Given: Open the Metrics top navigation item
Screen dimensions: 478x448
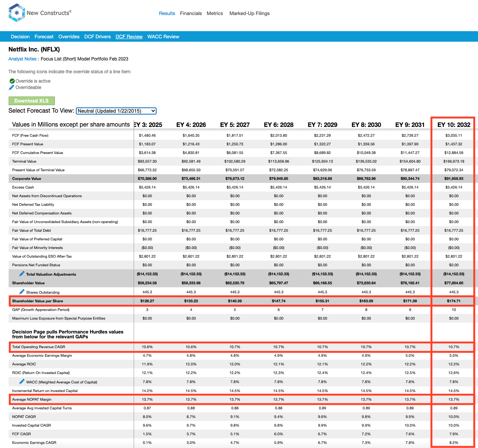Looking at the screenshot, I should click(215, 14).
